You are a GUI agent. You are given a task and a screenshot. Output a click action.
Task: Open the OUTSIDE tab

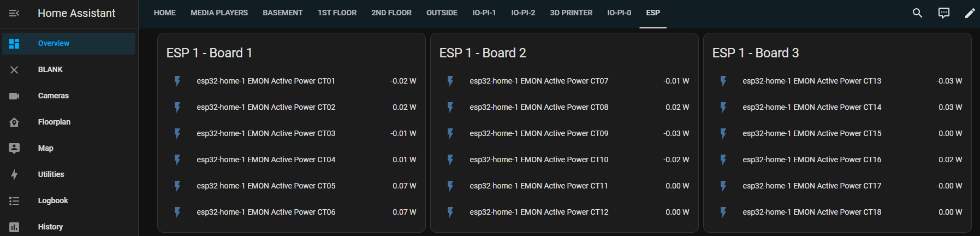click(x=442, y=13)
